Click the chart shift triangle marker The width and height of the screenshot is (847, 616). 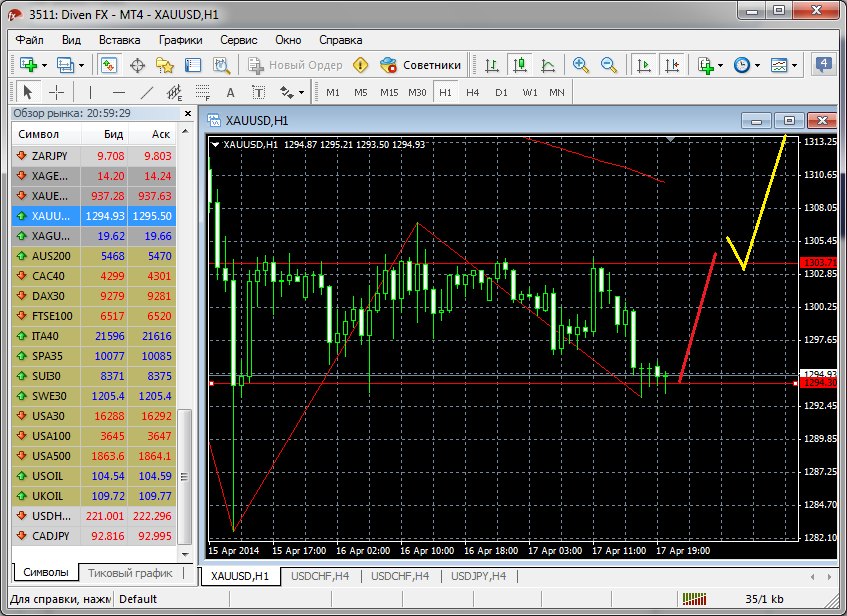pos(670,139)
